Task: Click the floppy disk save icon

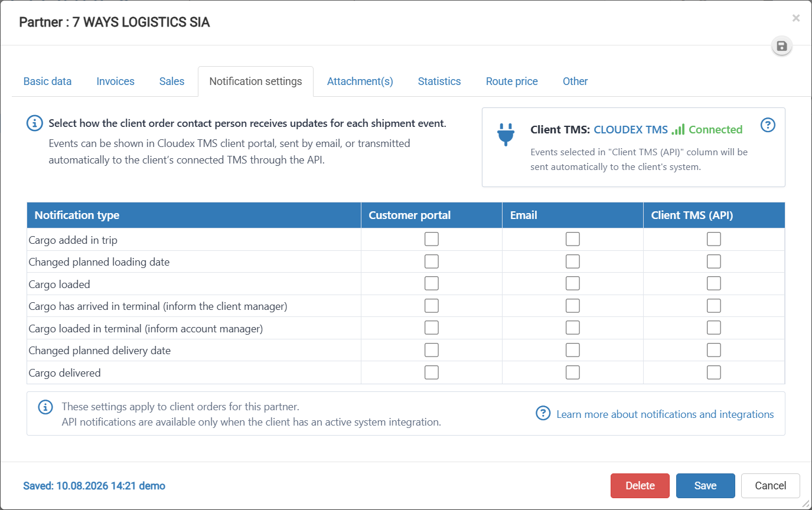Action: pyautogui.click(x=782, y=46)
